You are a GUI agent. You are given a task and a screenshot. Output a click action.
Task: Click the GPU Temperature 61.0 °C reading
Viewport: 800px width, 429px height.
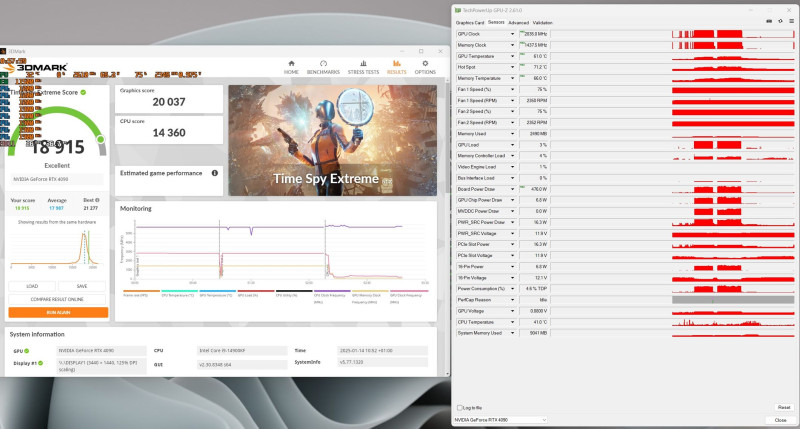534,56
